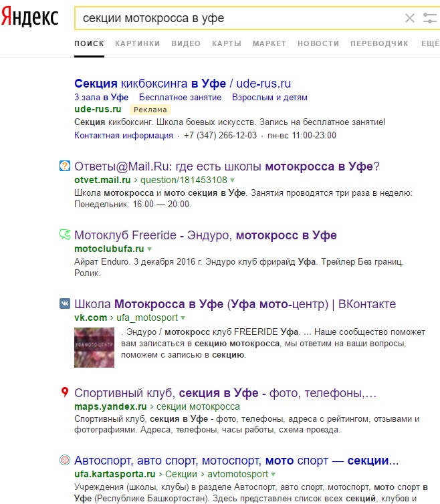Click the question/181453108 path link
The width and height of the screenshot is (440, 504).
(x=184, y=180)
